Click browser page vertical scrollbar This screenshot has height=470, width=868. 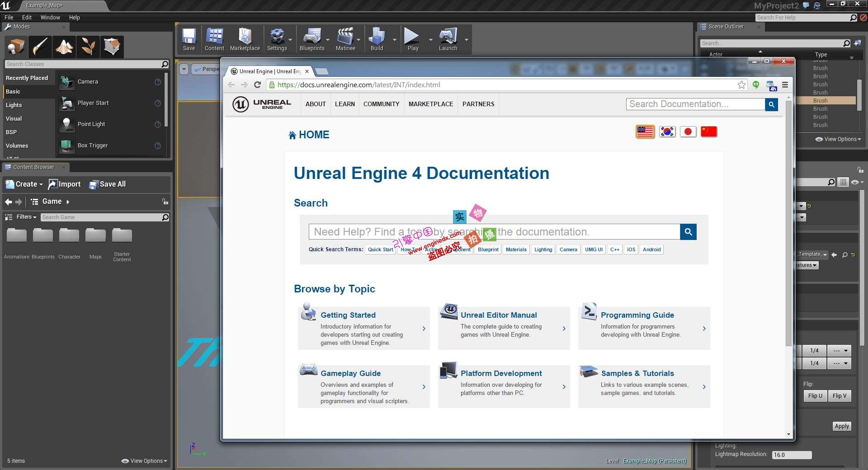coord(788,224)
